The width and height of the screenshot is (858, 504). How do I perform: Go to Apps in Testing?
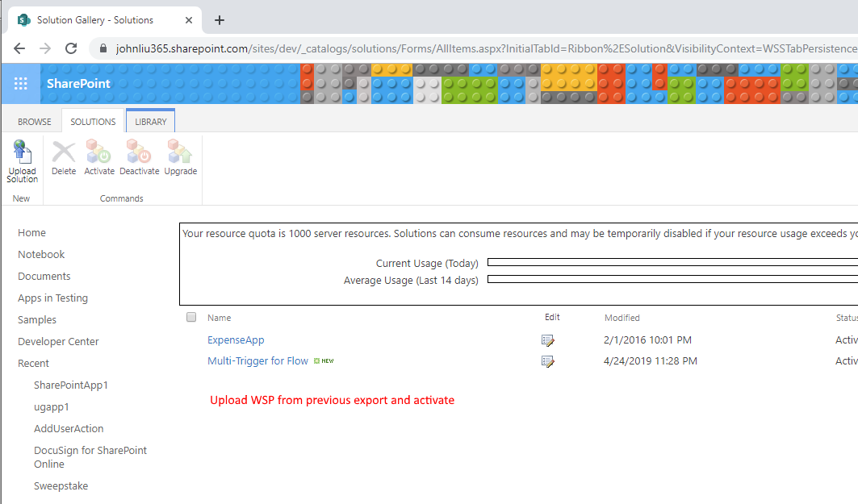52,298
